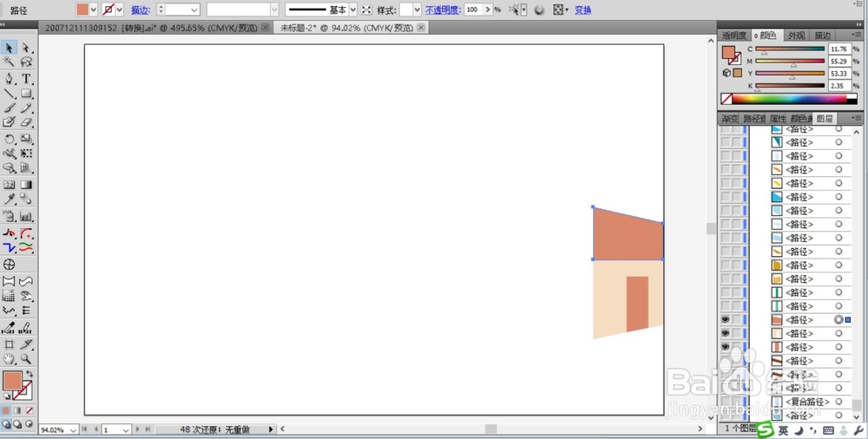Open the Color panel options menu
The width and height of the screenshot is (868, 439).
click(x=857, y=35)
